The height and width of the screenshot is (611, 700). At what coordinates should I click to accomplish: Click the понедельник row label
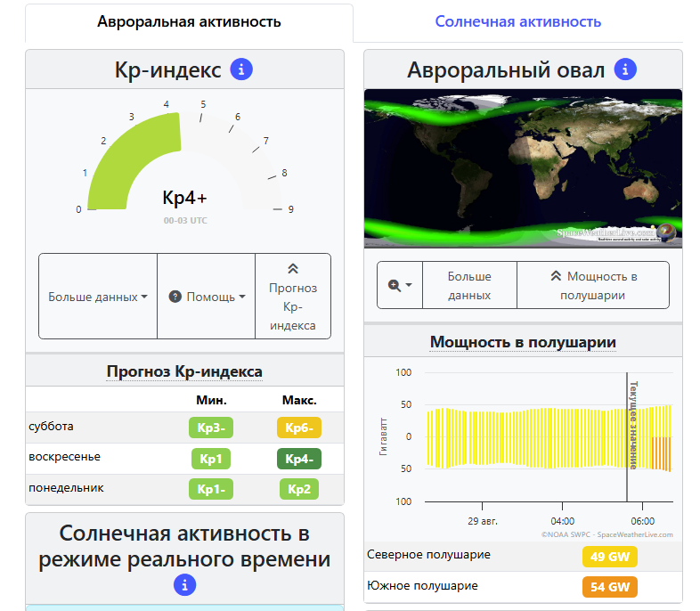66,488
